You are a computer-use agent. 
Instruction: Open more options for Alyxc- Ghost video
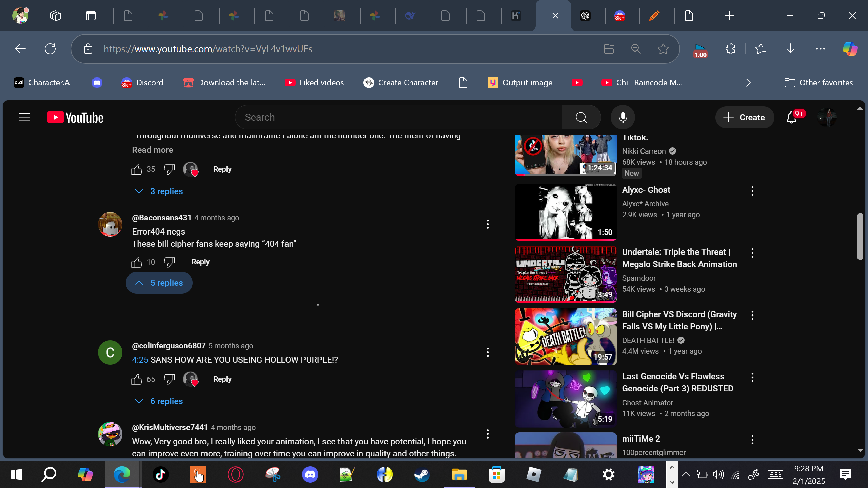[x=752, y=191]
